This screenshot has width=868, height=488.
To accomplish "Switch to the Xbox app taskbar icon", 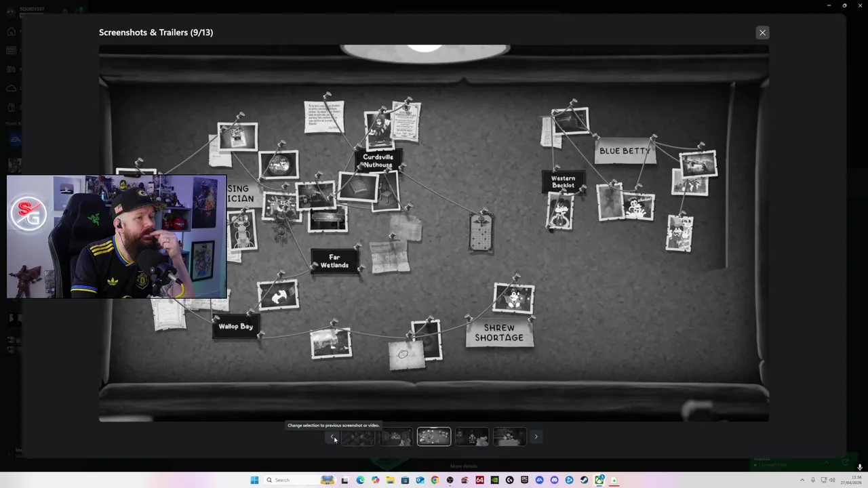I will click(x=599, y=480).
